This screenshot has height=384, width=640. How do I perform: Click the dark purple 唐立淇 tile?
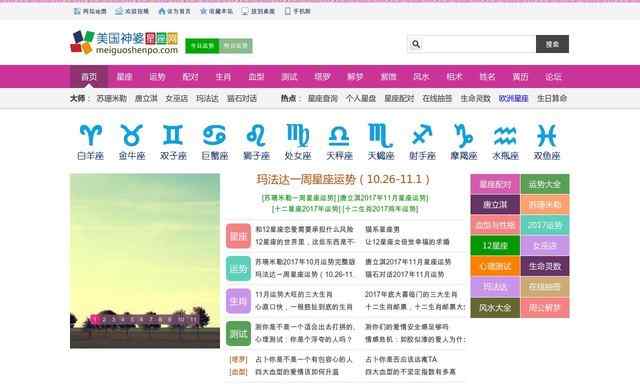495,204
